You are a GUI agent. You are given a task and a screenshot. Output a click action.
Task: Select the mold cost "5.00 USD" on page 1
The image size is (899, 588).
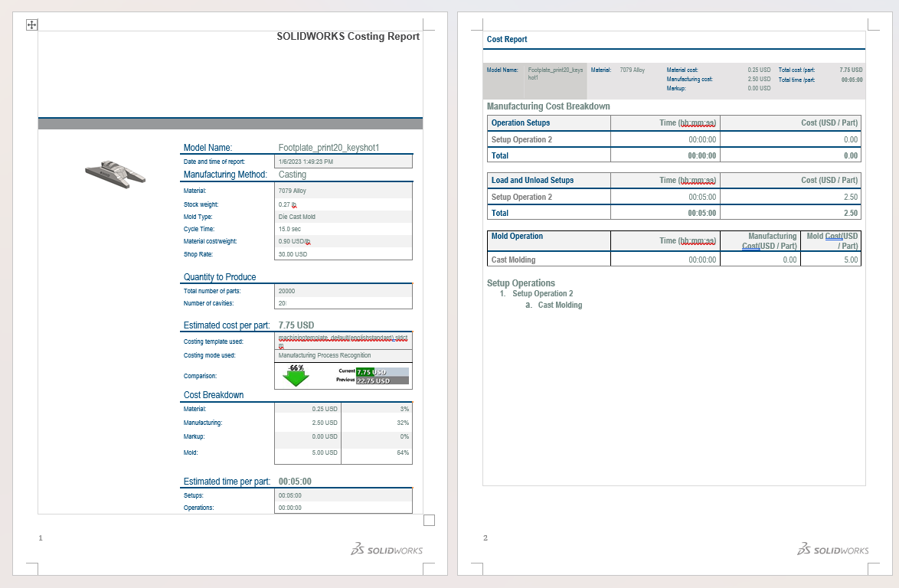pos(325,452)
